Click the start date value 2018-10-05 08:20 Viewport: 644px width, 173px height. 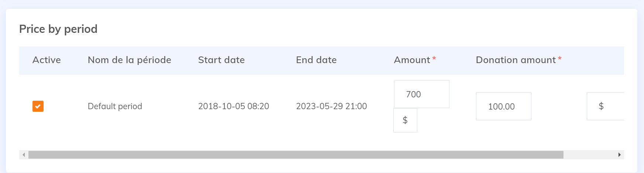pyautogui.click(x=233, y=106)
